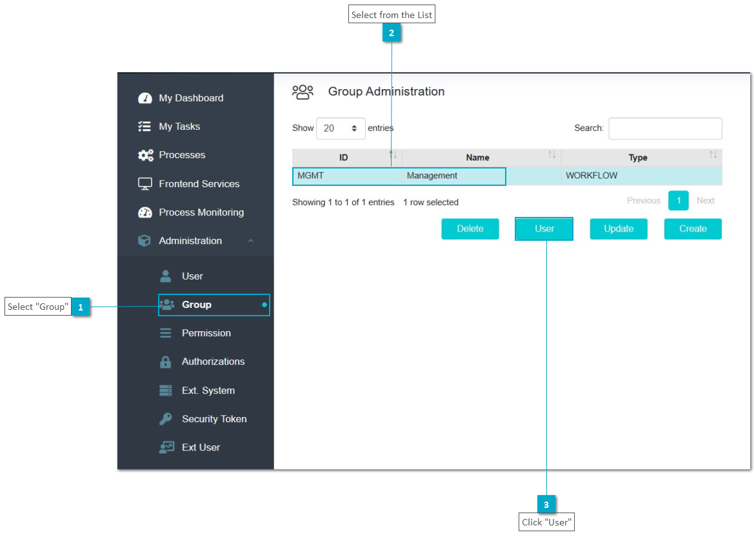Click the Update button

coord(619,229)
